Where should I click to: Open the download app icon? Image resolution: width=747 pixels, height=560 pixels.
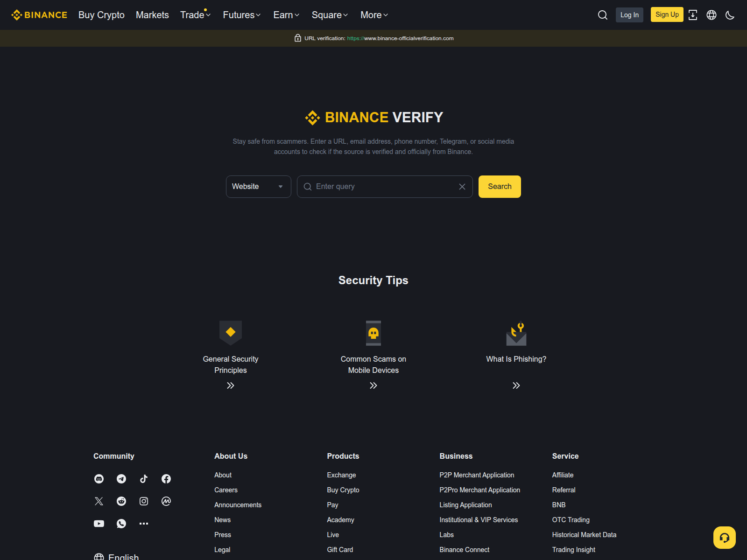coord(693,15)
